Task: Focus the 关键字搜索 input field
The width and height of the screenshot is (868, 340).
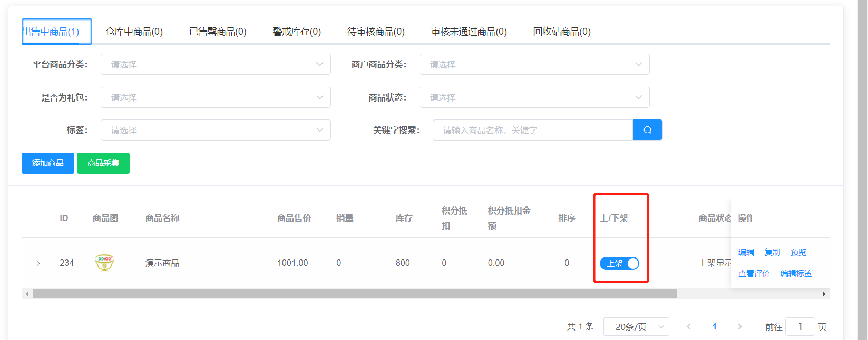Action: pos(532,130)
